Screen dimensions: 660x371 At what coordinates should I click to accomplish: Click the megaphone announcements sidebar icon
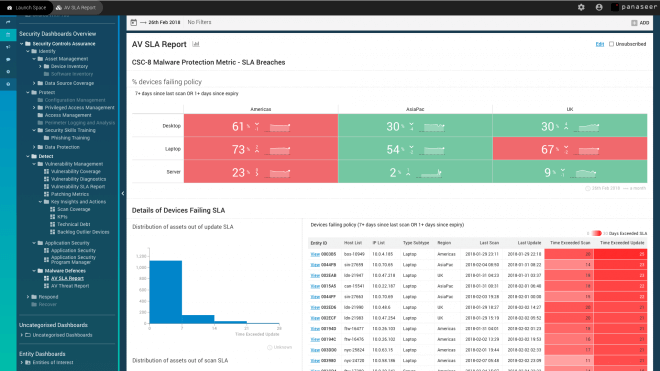tap(8, 47)
